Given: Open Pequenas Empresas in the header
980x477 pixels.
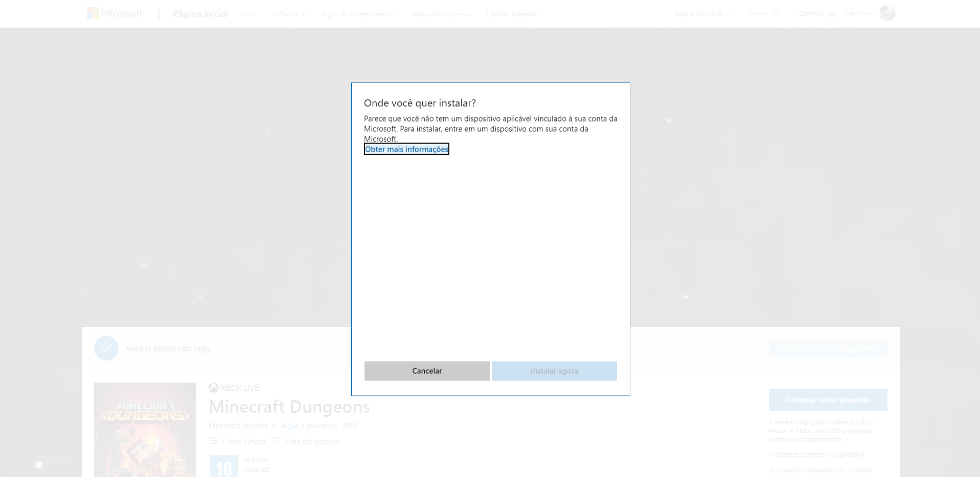Looking at the screenshot, I should [442, 14].
